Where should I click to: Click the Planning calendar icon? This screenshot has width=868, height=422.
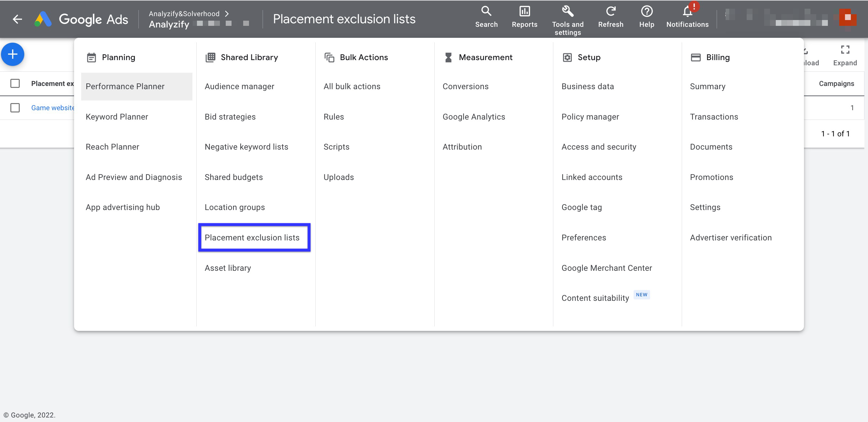coord(91,58)
